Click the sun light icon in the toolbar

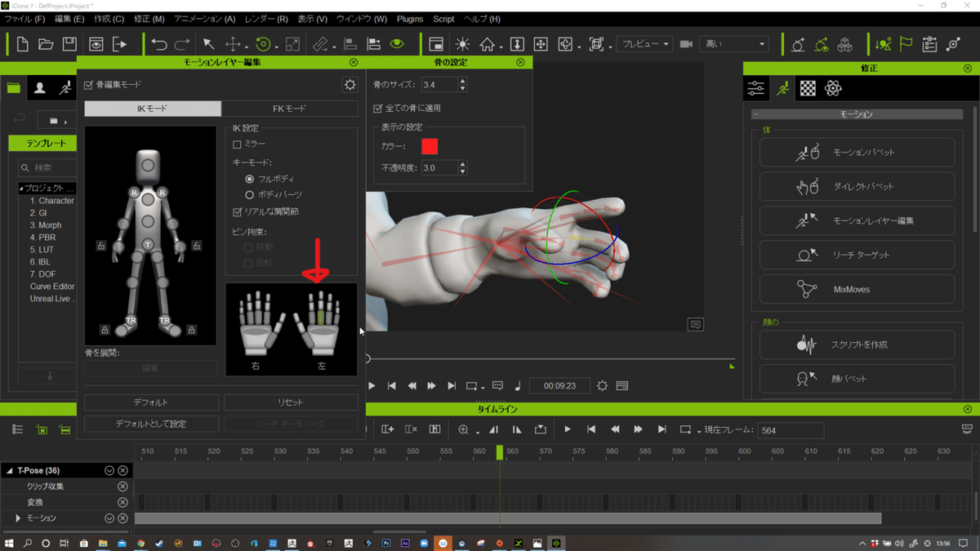pos(463,44)
